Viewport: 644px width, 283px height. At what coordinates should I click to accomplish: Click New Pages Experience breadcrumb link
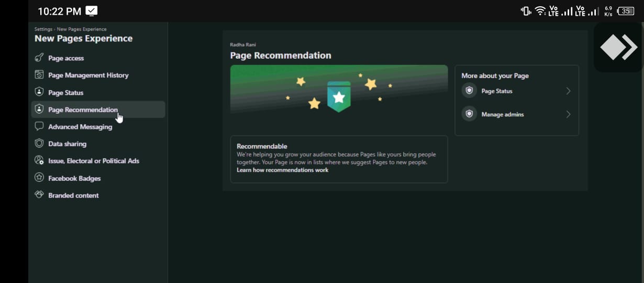(82, 29)
